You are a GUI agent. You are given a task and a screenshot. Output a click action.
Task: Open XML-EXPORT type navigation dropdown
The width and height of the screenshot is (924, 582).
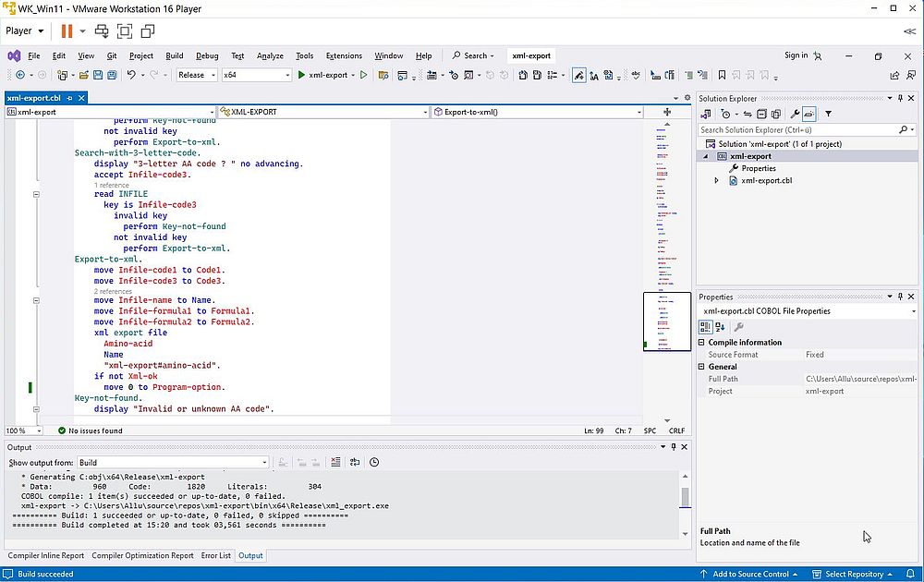pyautogui.click(x=323, y=112)
